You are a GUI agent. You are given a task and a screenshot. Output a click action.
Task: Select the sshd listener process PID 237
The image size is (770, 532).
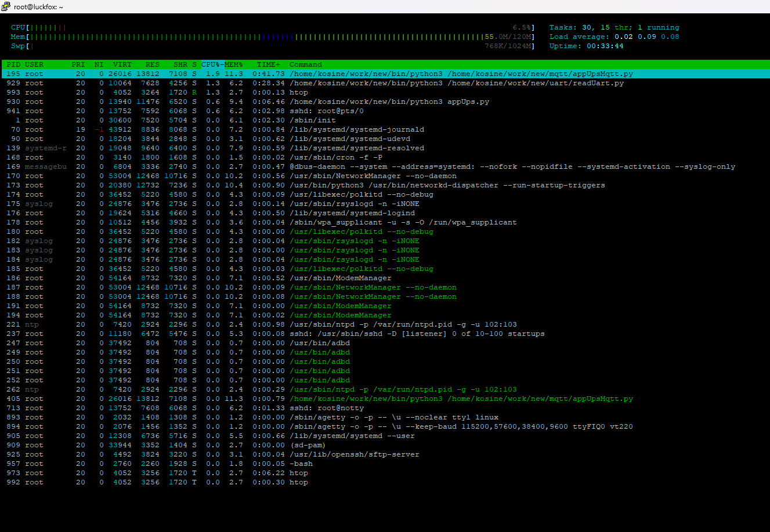pyautogui.click(x=385, y=334)
